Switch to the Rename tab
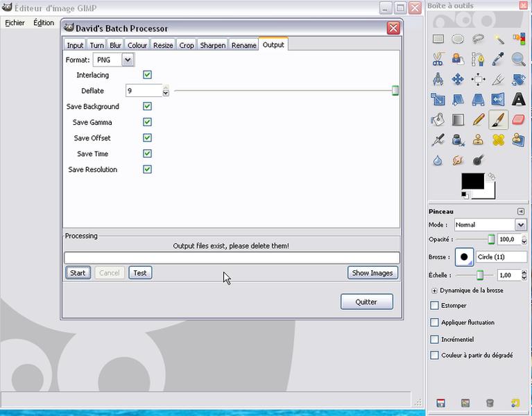 [x=243, y=45]
